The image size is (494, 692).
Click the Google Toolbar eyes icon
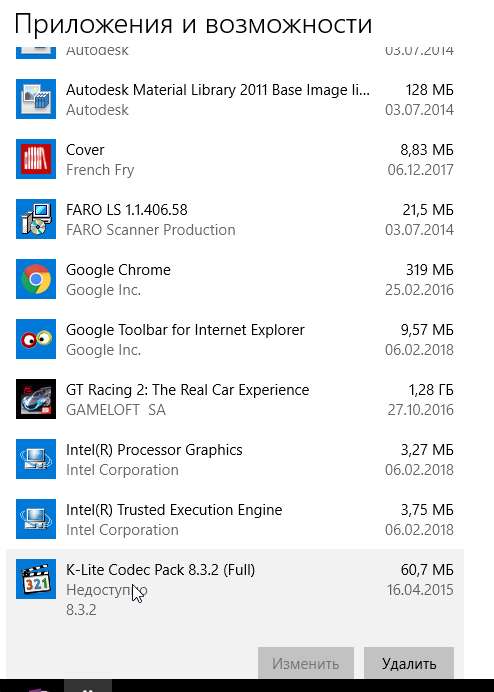(x=36, y=339)
